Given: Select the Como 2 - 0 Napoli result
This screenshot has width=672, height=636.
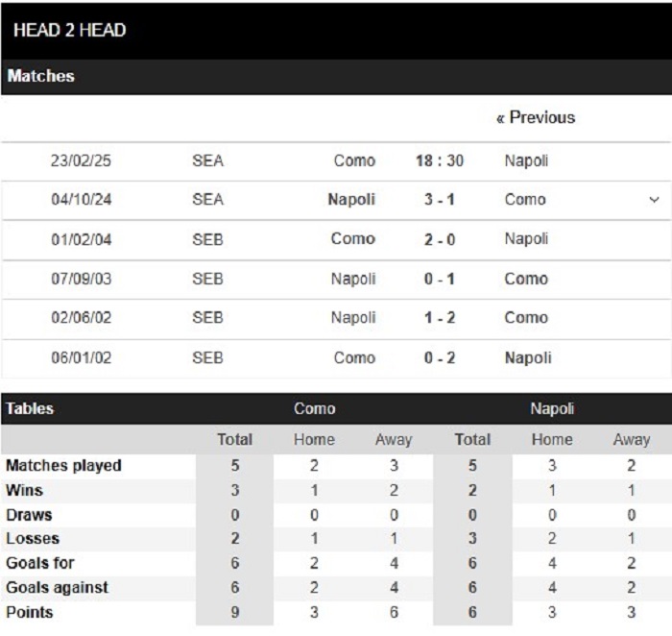Looking at the screenshot, I should 440,239.
